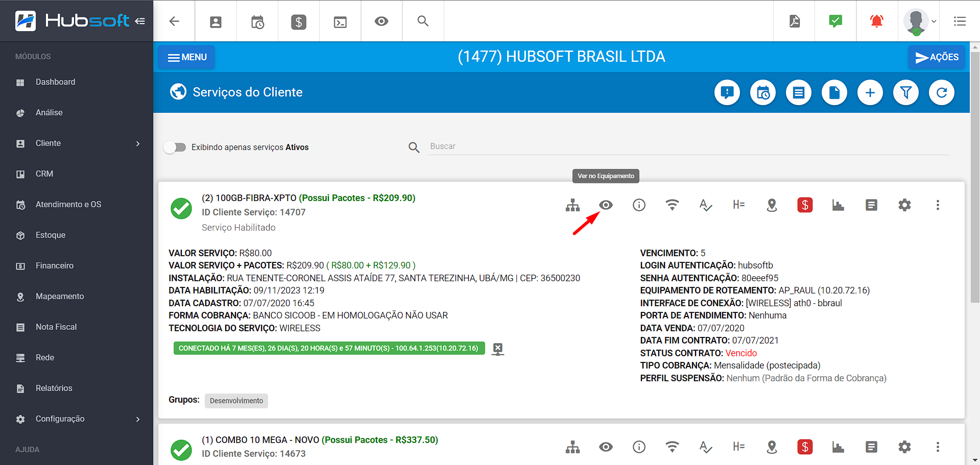Click blank file round button in header
The height and width of the screenshot is (465, 980).
834,92
